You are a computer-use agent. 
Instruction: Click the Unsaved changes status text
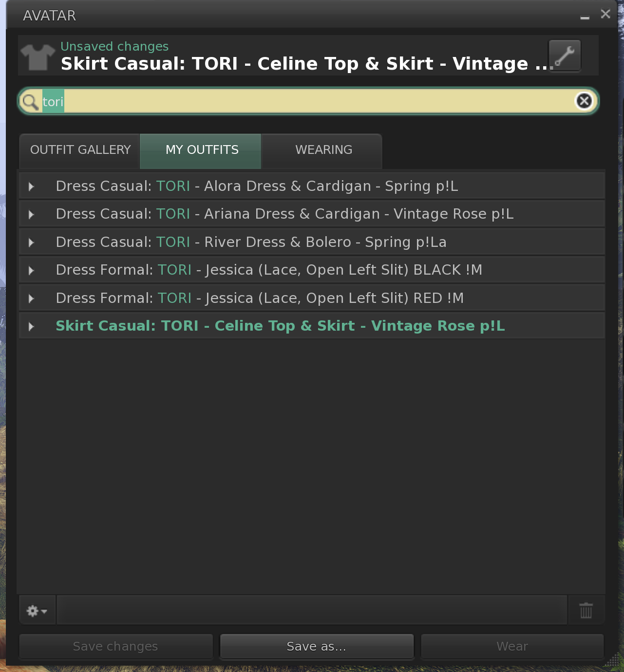tap(114, 46)
